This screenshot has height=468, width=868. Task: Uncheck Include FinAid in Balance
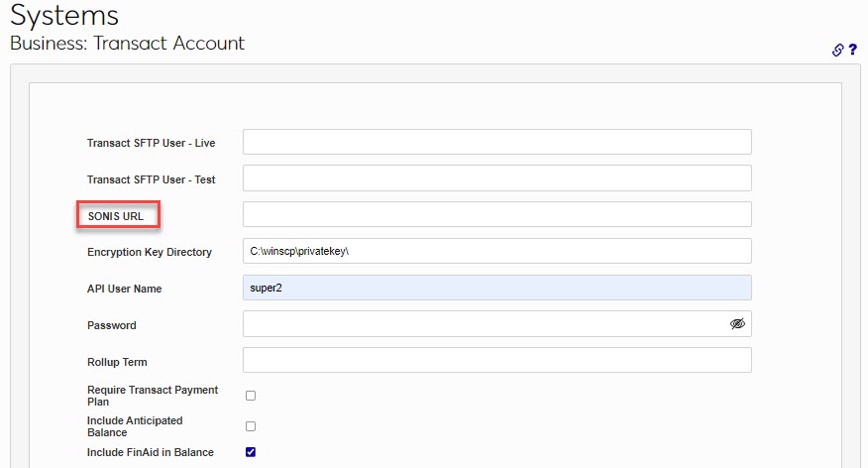(x=251, y=452)
